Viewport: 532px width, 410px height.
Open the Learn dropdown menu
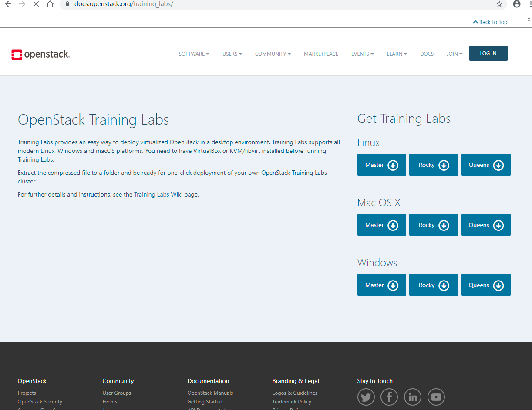click(x=397, y=54)
